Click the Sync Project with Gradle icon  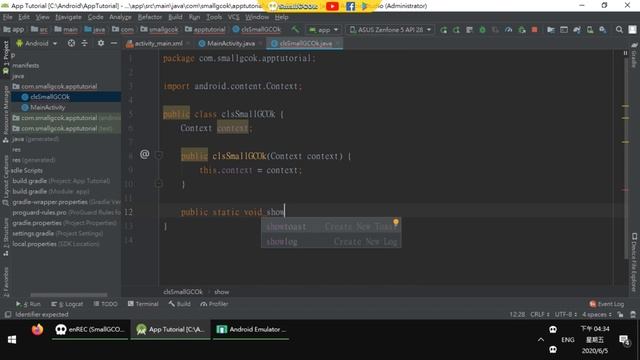coord(577,30)
